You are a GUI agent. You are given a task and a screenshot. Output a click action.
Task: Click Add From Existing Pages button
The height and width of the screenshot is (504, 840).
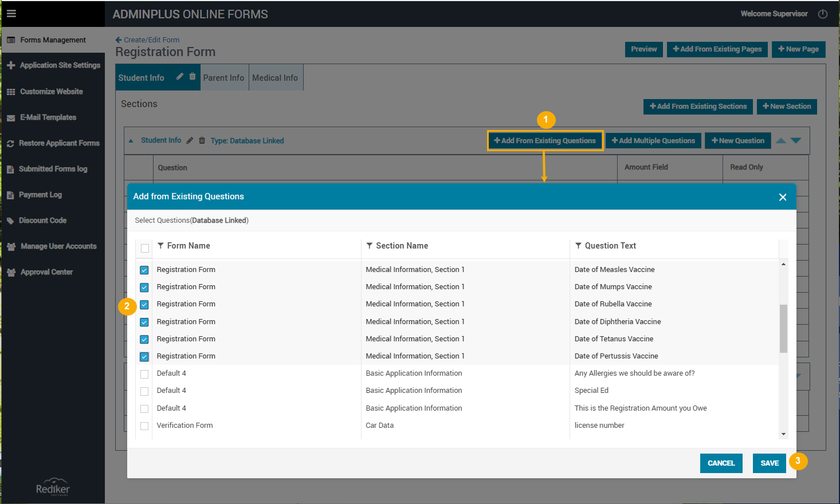(x=717, y=49)
